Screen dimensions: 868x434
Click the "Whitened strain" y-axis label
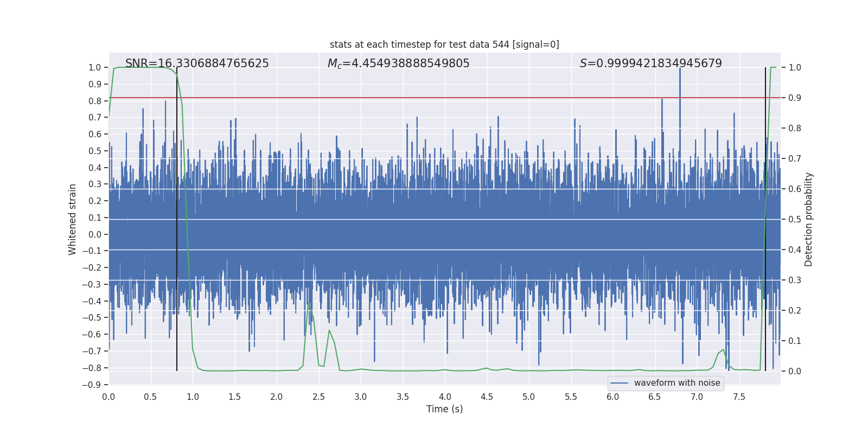pyautogui.click(x=72, y=219)
